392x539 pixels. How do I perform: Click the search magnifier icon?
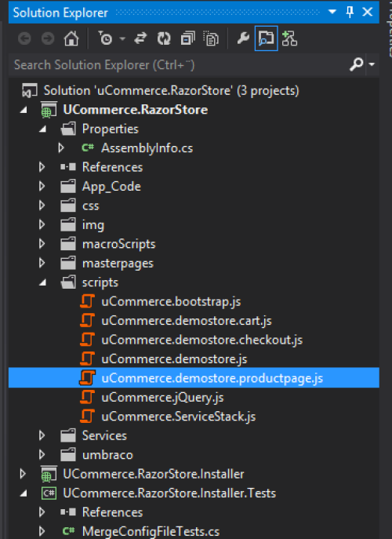point(356,64)
